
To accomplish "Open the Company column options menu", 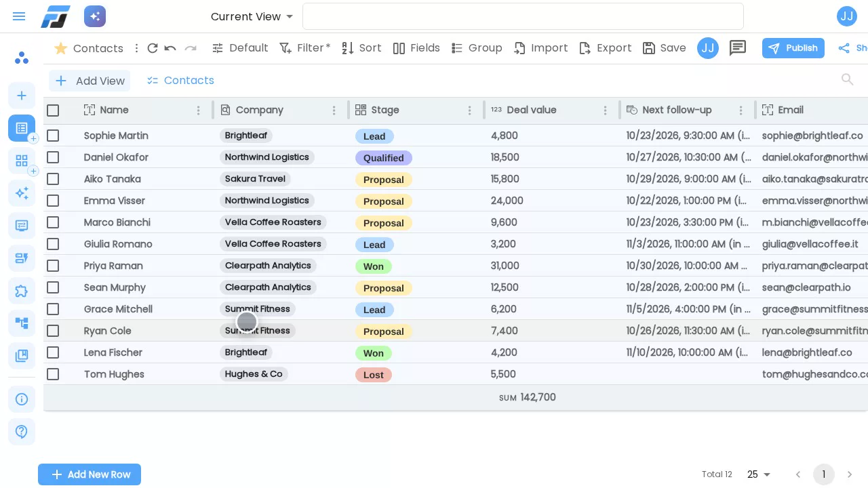I will point(334,110).
